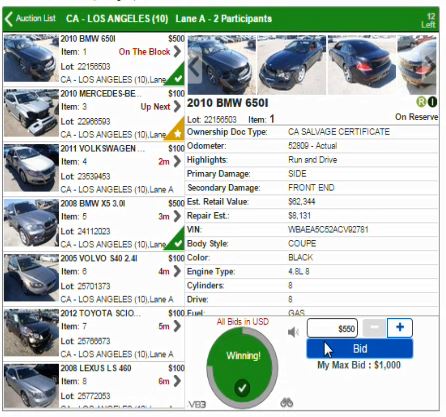Click Odometer value '52809 - Actual'
The image size is (446, 417).
[x=313, y=146]
